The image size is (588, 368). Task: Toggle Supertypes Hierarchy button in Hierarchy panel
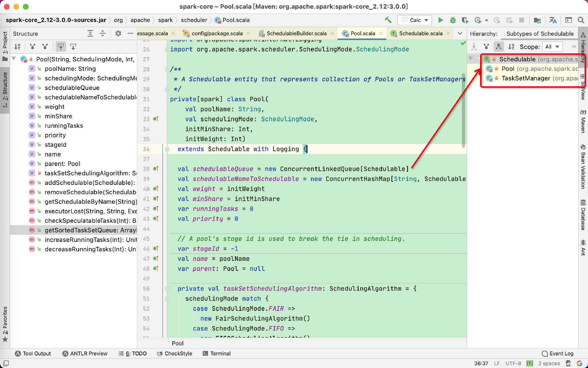coord(487,46)
